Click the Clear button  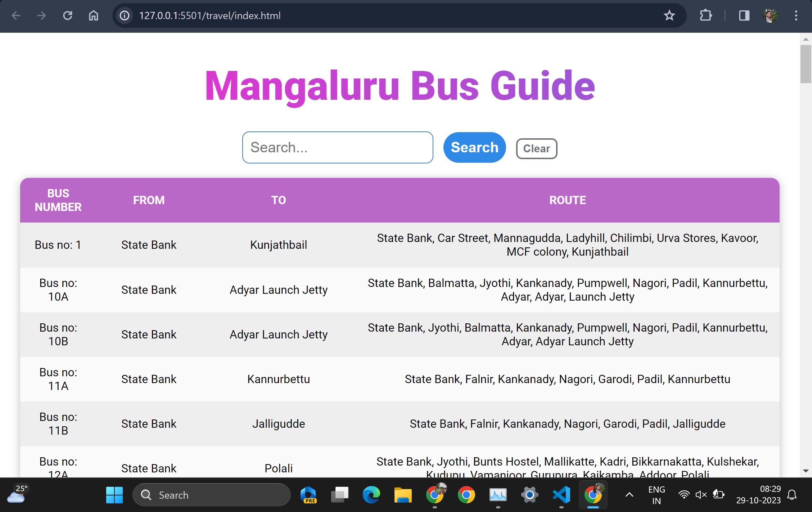[536, 148]
